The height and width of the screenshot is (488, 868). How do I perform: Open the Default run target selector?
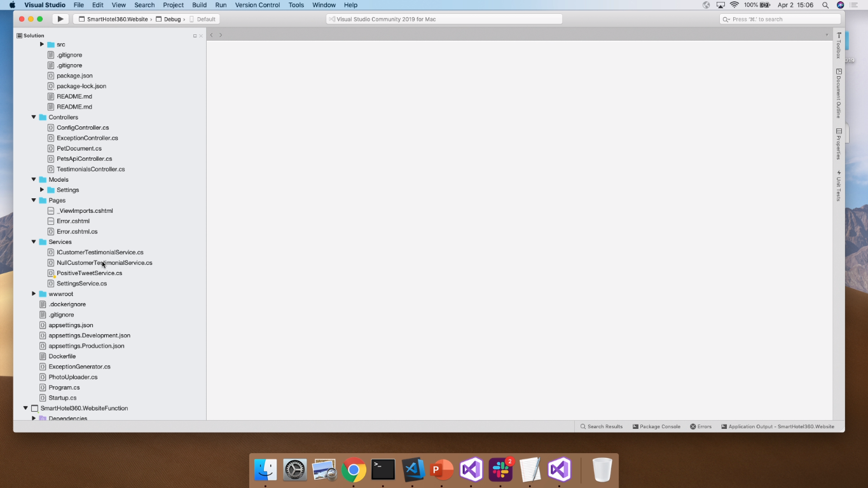tap(203, 19)
